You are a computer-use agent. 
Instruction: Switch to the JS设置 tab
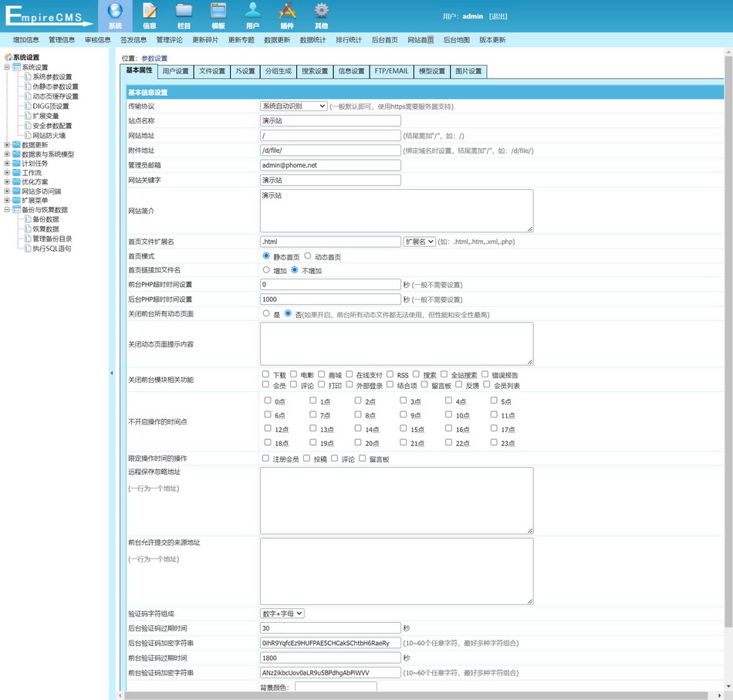pos(245,72)
